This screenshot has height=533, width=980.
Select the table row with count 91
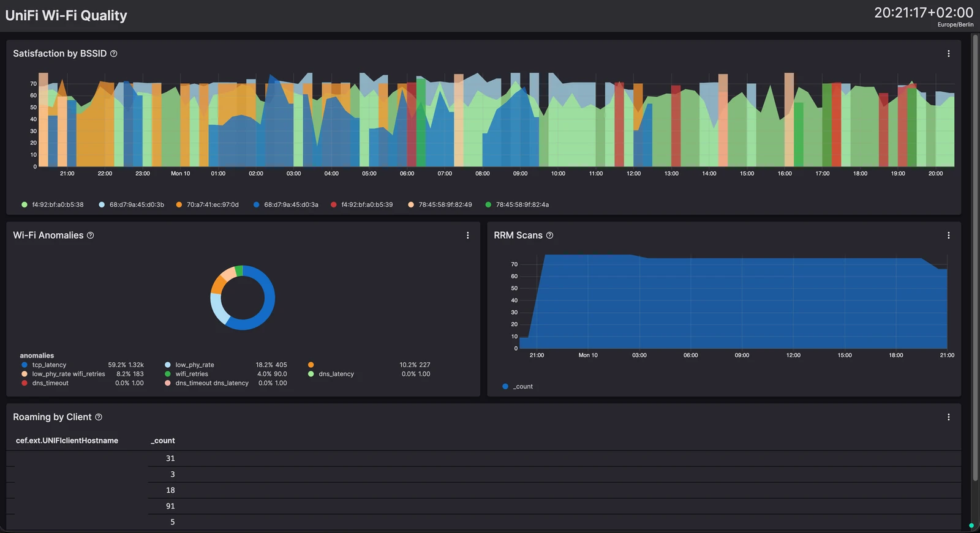[x=484, y=506]
